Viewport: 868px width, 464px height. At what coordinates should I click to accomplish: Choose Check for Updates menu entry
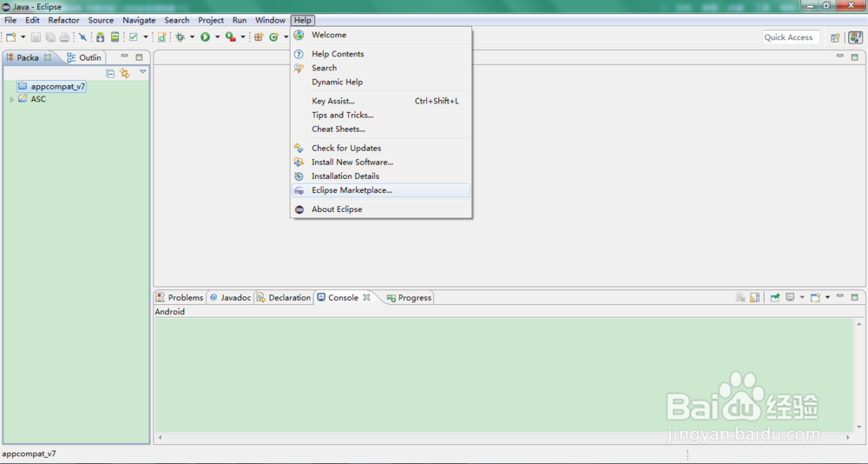381,148
